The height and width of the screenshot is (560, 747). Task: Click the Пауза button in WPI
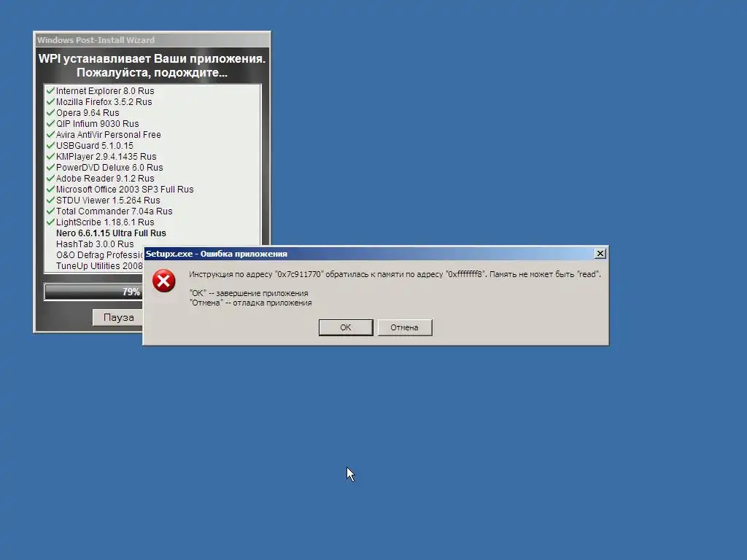pyautogui.click(x=118, y=317)
